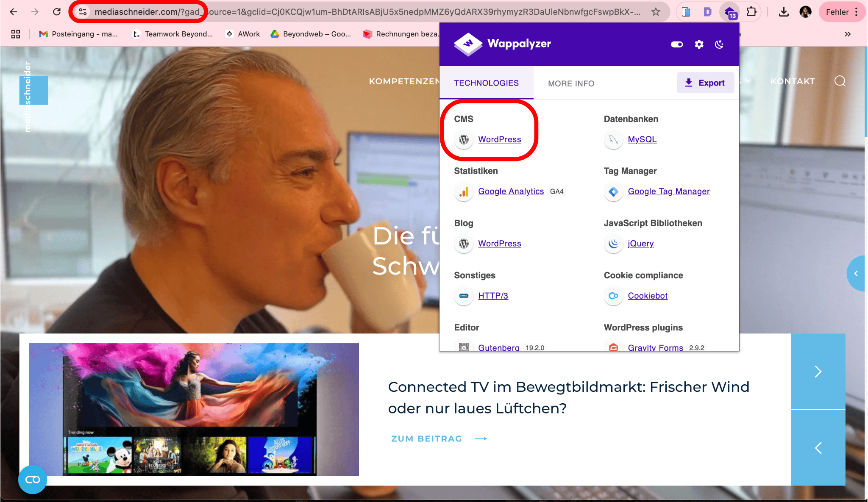
Task: Open the bookmarks bar apps grid icon
Action: [x=16, y=34]
